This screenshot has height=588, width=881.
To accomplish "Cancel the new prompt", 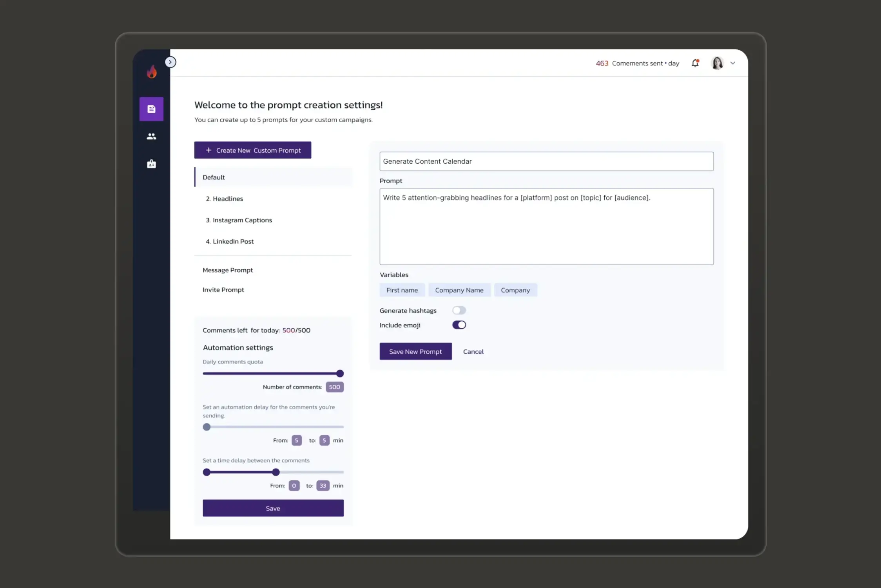I will pos(473,351).
